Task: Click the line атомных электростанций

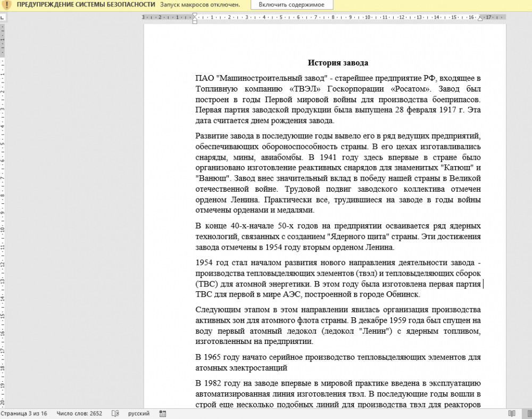Action: tap(241, 368)
